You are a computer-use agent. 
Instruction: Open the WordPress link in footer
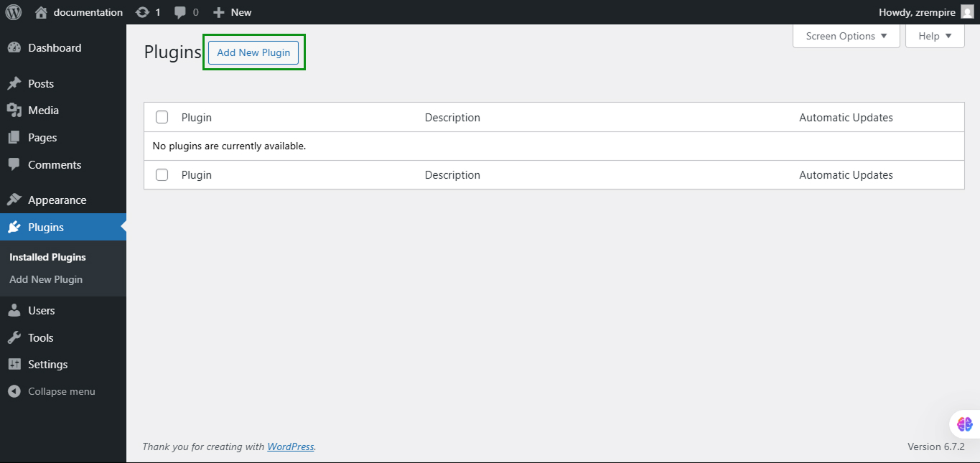pyautogui.click(x=290, y=446)
